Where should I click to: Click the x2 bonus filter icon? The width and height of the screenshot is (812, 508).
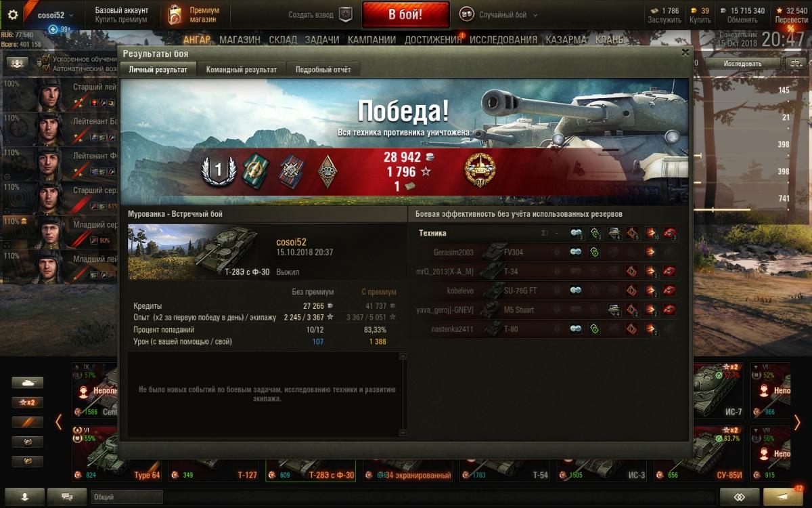click(x=28, y=402)
